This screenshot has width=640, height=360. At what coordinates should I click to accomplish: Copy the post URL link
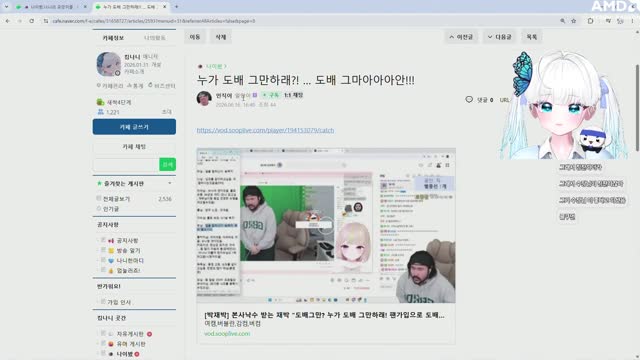[x=504, y=100]
